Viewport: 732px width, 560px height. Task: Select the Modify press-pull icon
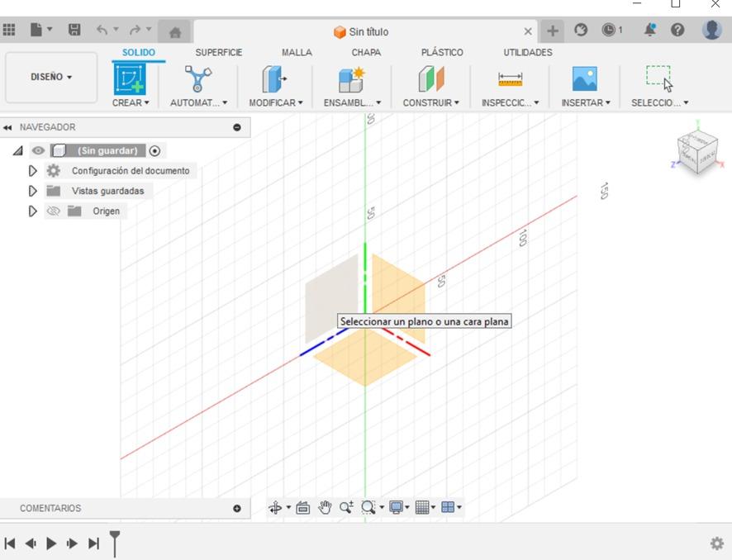[273, 79]
